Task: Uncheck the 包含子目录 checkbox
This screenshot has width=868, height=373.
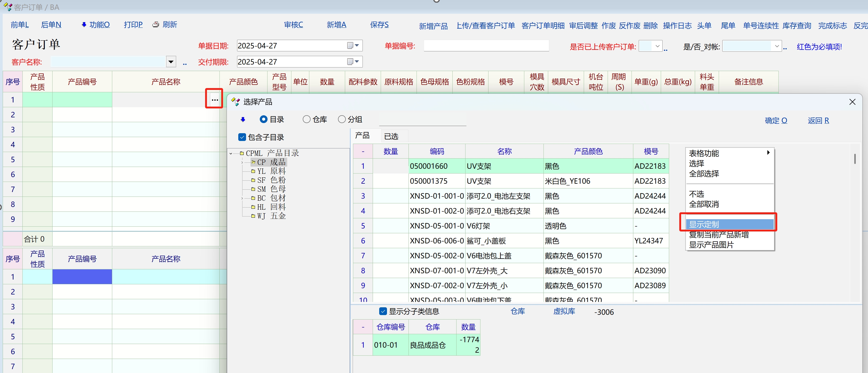Action: point(242,137)
